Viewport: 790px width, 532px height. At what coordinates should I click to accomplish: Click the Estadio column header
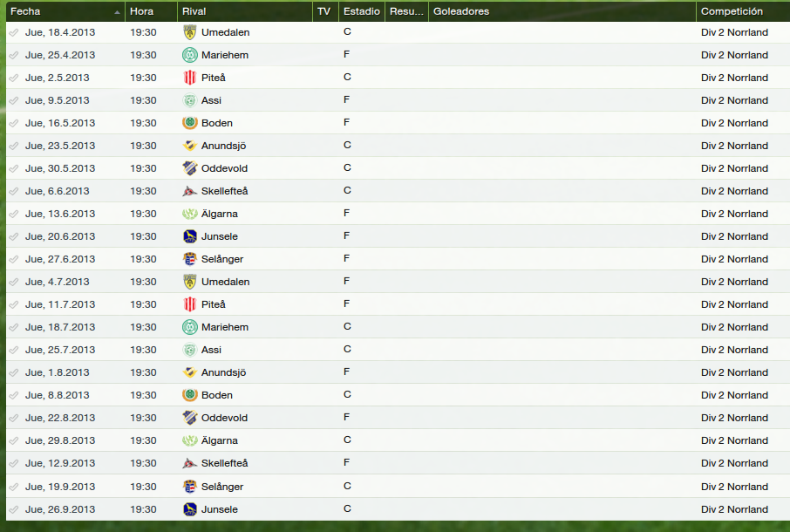point(361,11)
